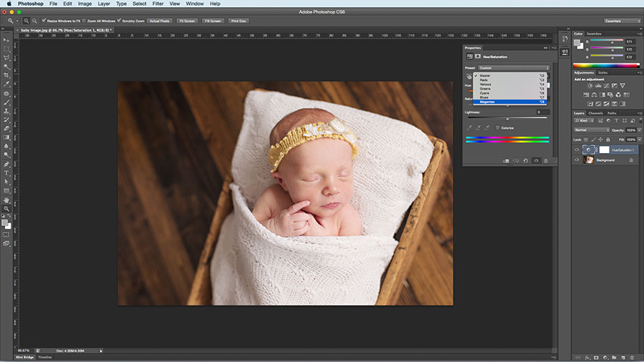Enable the Colorize checkbox
This screenshot has height=362, width=644.
[498, 128]
